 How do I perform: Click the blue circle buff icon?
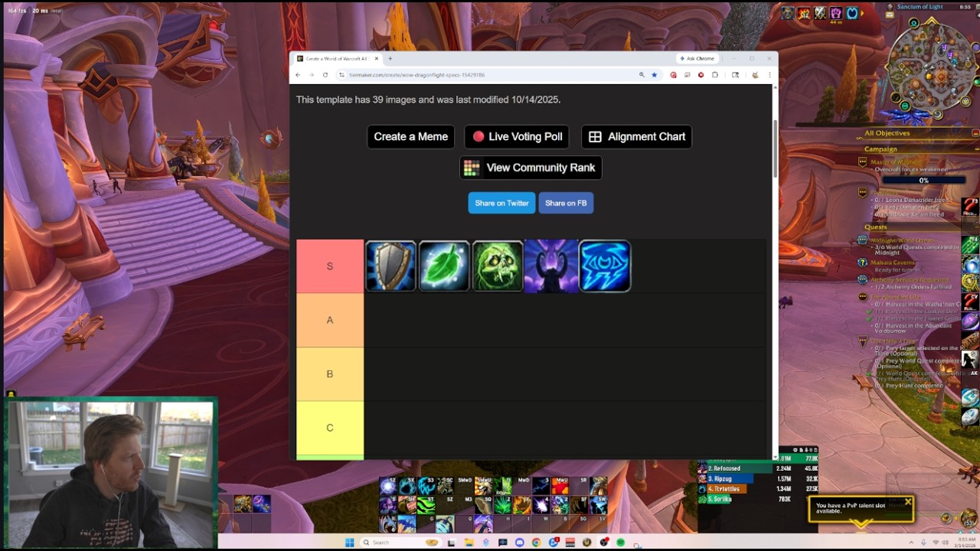(x=852, y=13)
